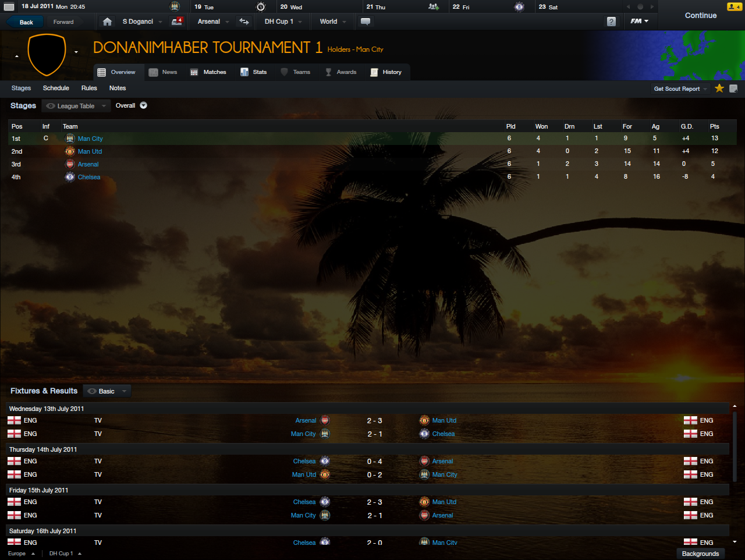Image resolution: width=745 pixels, height=560 pixels.
Task: Open the speech bubble chat icon
Action: click(x=366, y=22)
